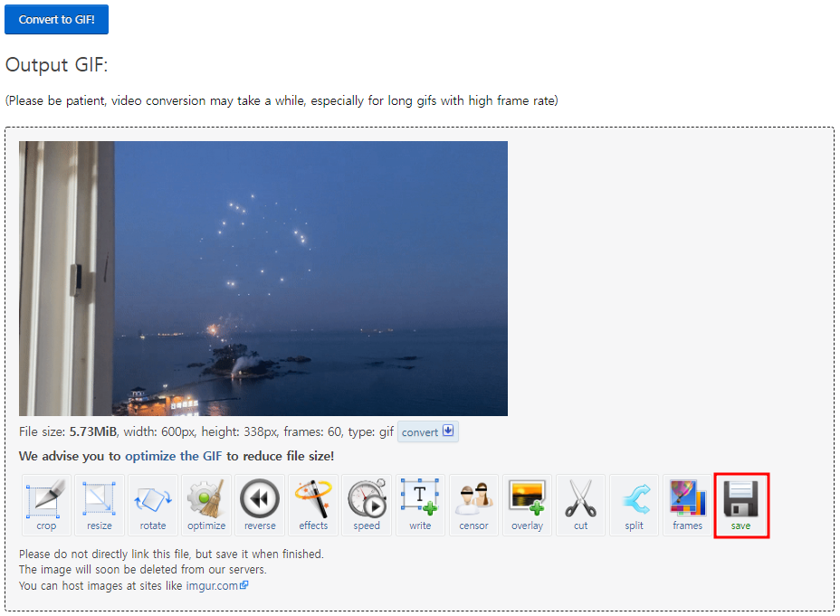The image size is (840, 616).
Task: Open the imgur.com link
Action: click(217, 585)
